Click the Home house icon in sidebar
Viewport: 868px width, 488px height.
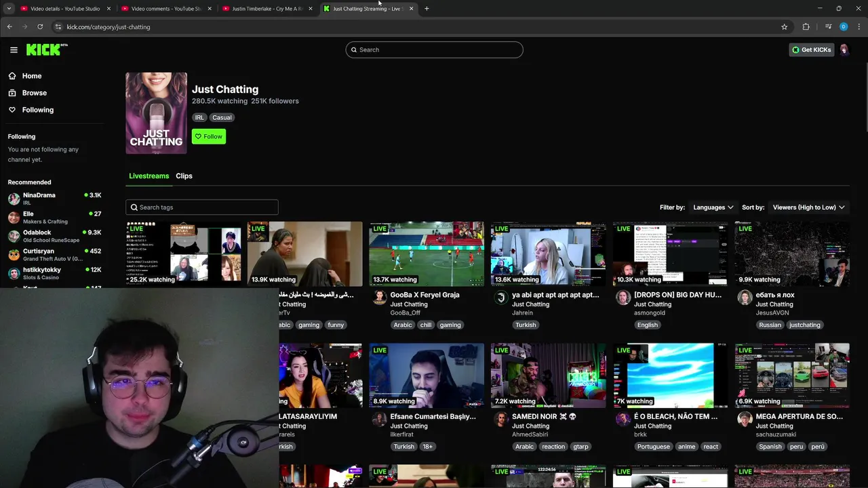12,76
